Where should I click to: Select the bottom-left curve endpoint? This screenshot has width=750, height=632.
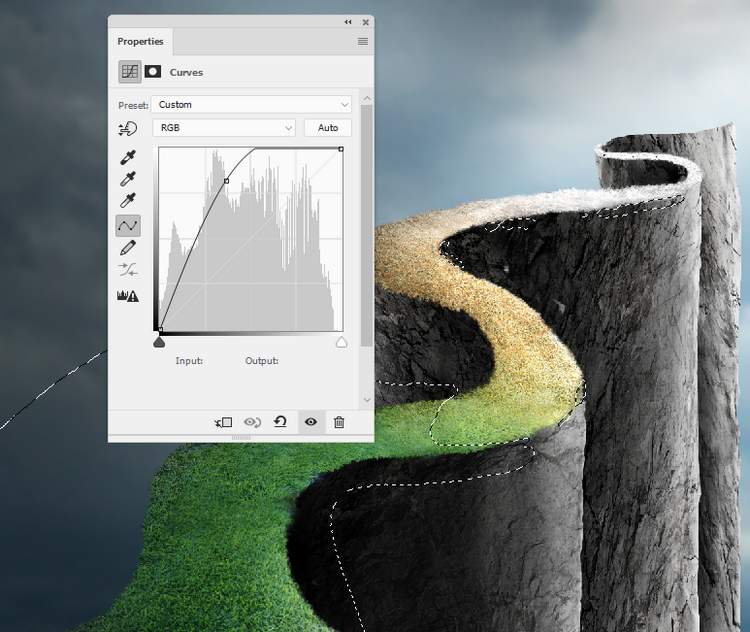160,329
